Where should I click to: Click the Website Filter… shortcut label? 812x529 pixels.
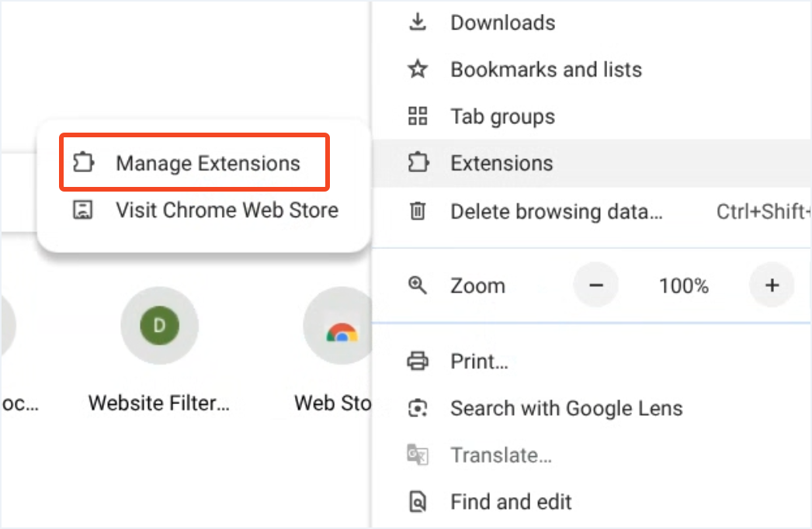coord(159,403)
